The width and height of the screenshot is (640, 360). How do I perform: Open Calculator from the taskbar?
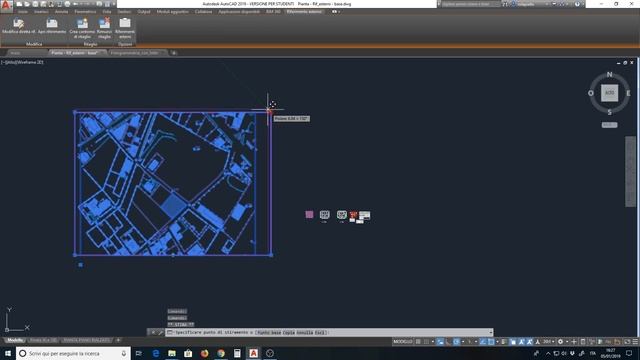coord(237,353)
